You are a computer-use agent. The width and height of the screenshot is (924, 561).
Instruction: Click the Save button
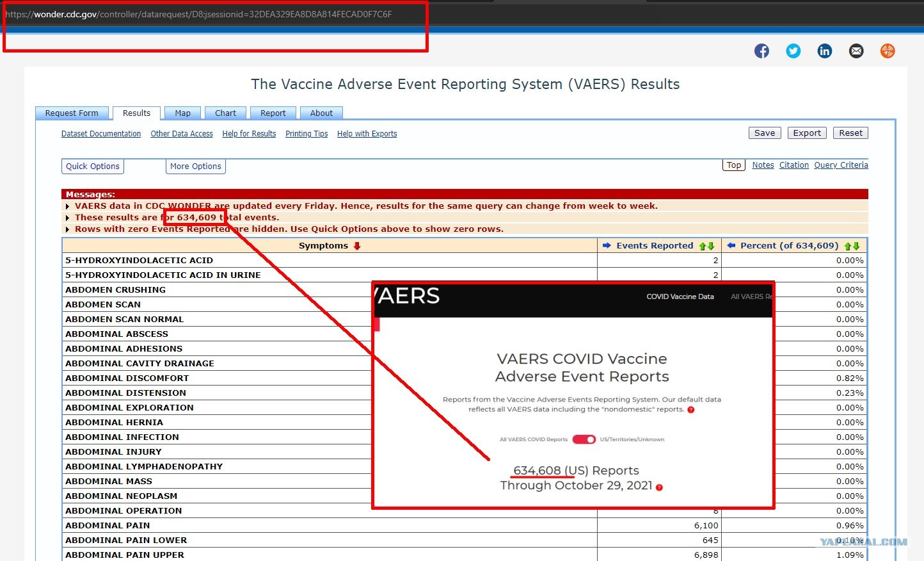point(765,133)
